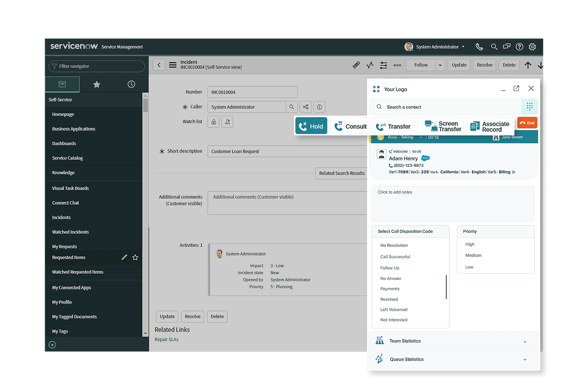Open the form context hamburger menu

tap(172, 65)
